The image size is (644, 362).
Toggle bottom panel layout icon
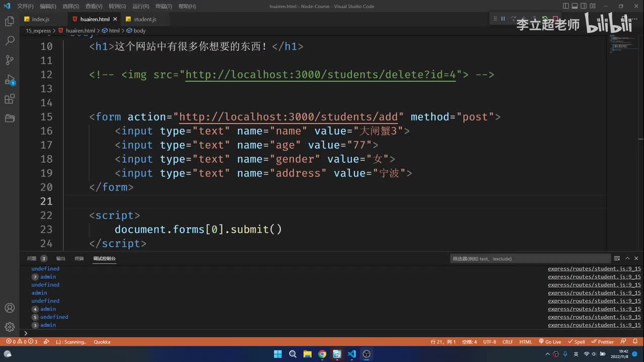(575, 6)
